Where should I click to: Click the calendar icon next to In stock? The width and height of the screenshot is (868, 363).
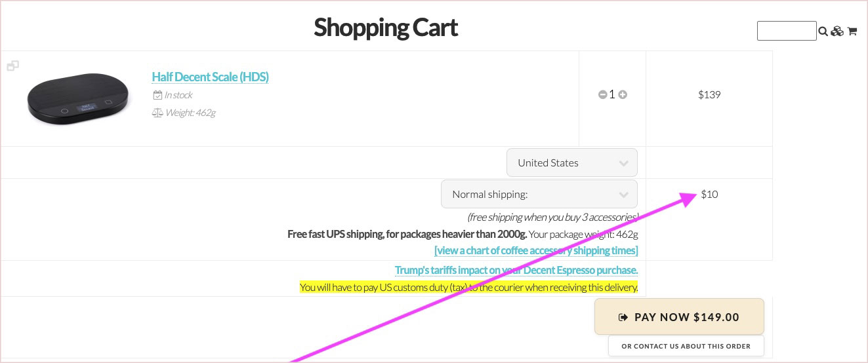coord(157,95)
